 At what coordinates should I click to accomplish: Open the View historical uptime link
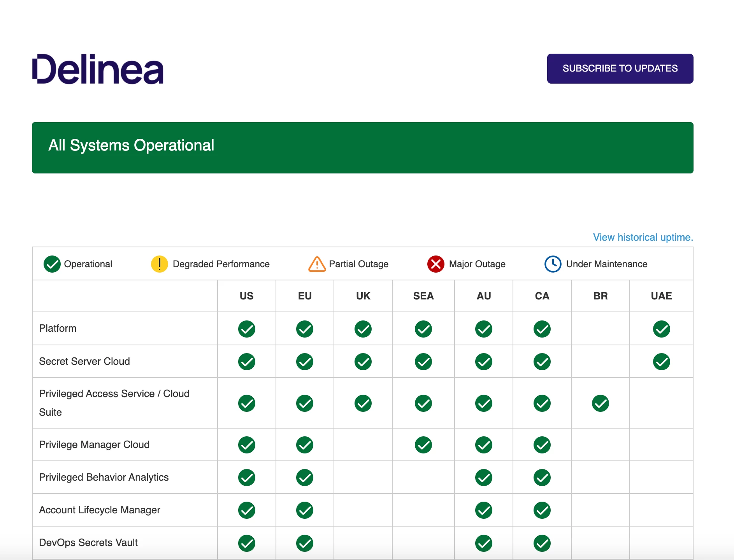643,237
